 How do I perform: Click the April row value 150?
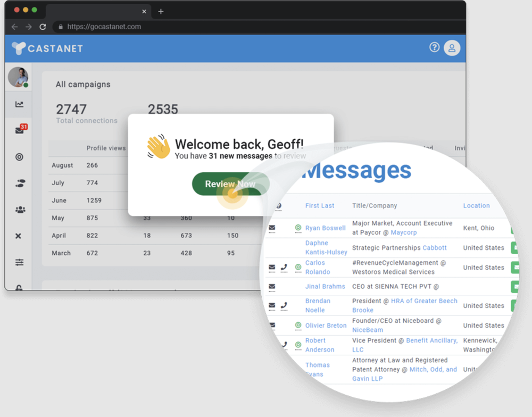click(x=232, y=236)
